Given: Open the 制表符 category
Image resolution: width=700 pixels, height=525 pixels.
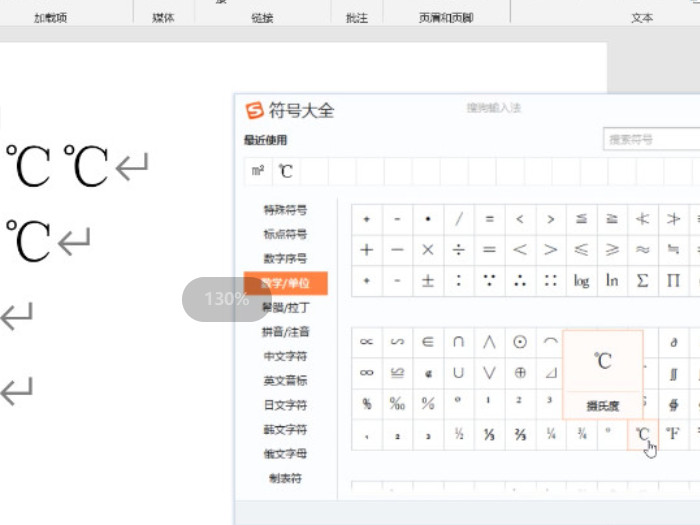Looking at the screenshot, I should point(285,478).
